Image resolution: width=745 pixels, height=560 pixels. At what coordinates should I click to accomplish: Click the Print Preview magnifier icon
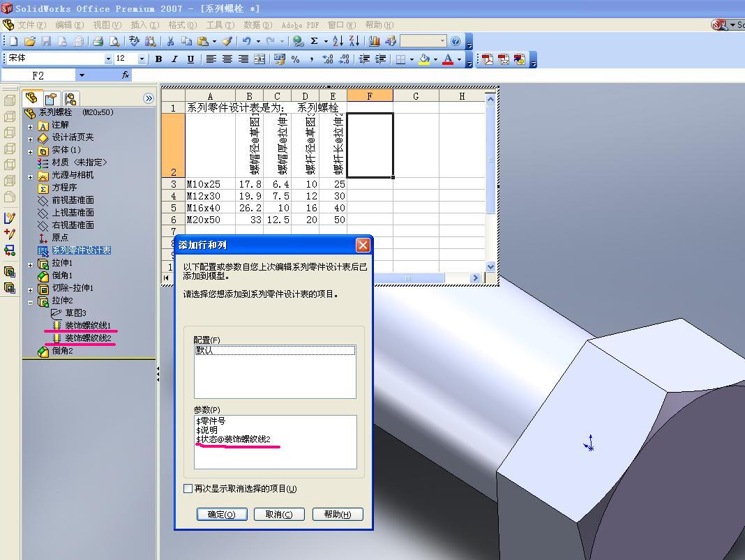click(114, 42)
